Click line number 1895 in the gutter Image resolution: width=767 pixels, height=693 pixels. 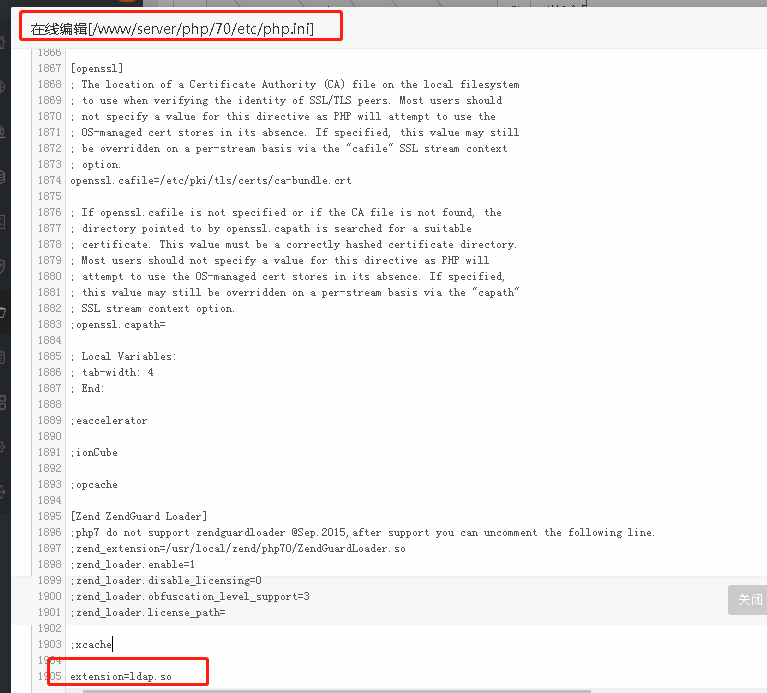50,516
